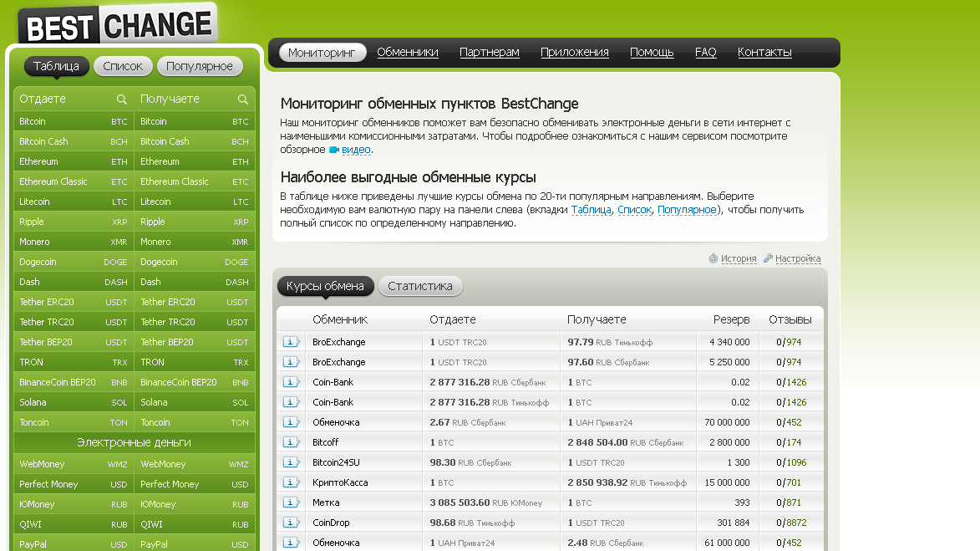Select Tether ERC20 in Получаете column

click(x=195, y=302)
